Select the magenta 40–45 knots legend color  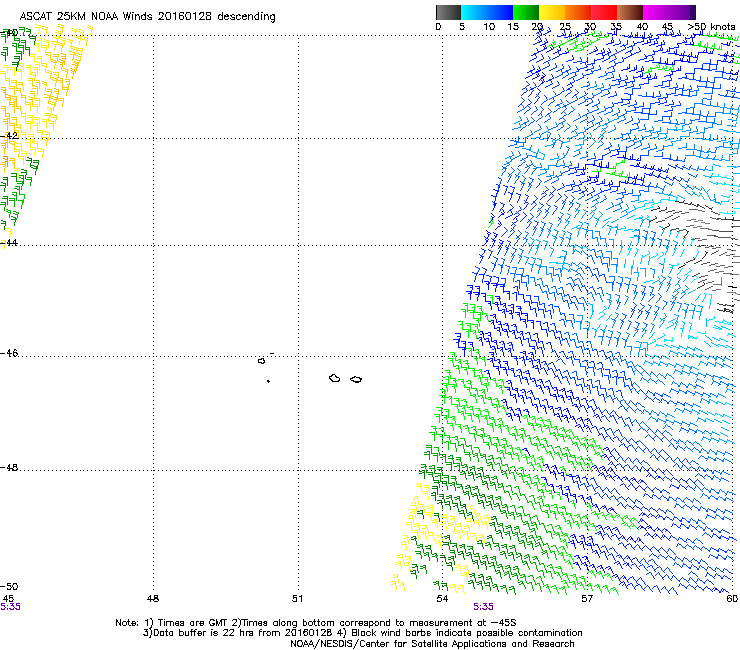[656, 12]
